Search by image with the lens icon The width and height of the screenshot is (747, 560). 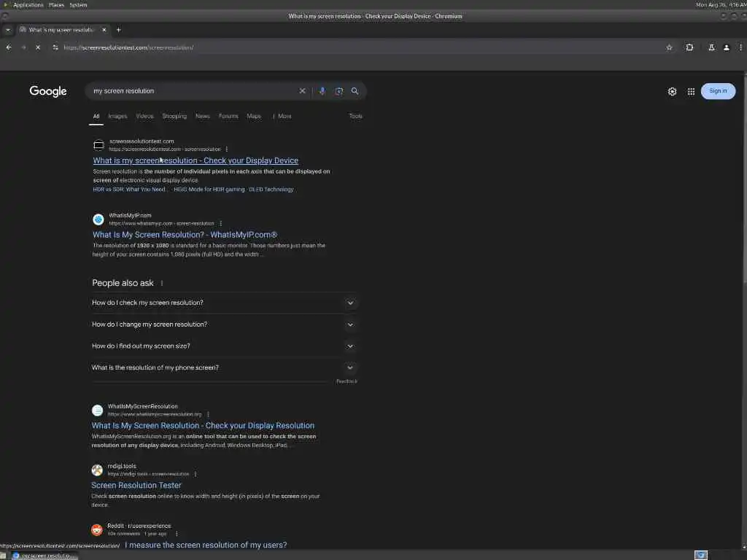(x=338, y=91)
